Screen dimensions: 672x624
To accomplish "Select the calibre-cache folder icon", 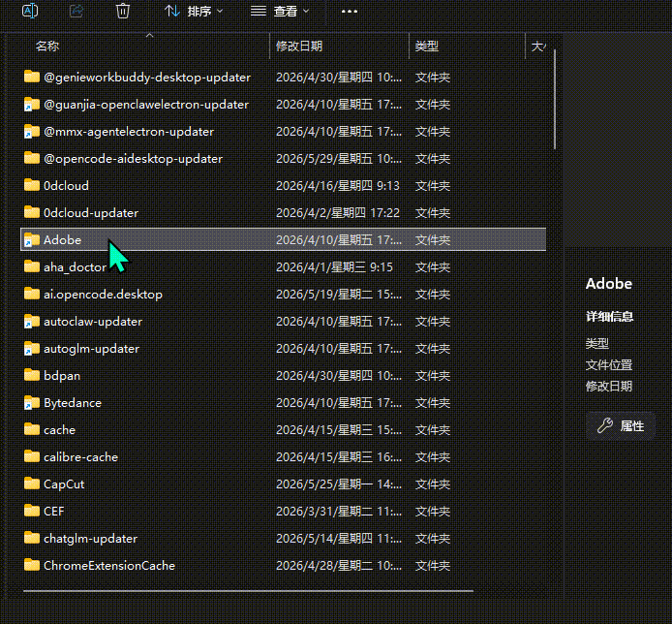I will coord(32,456).
